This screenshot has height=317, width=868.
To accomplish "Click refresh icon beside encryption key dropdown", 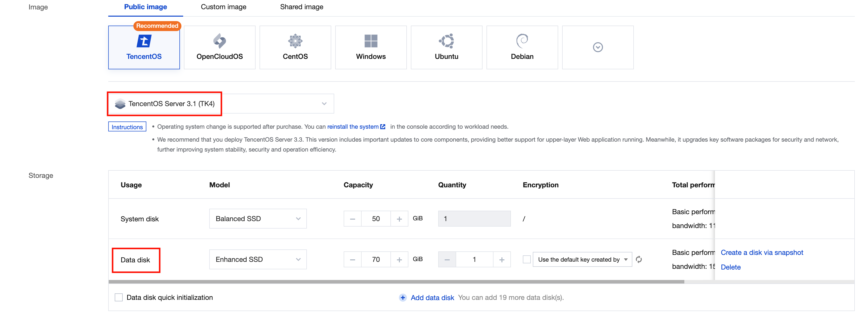I will pyautogui.click(x=639, y=259).
